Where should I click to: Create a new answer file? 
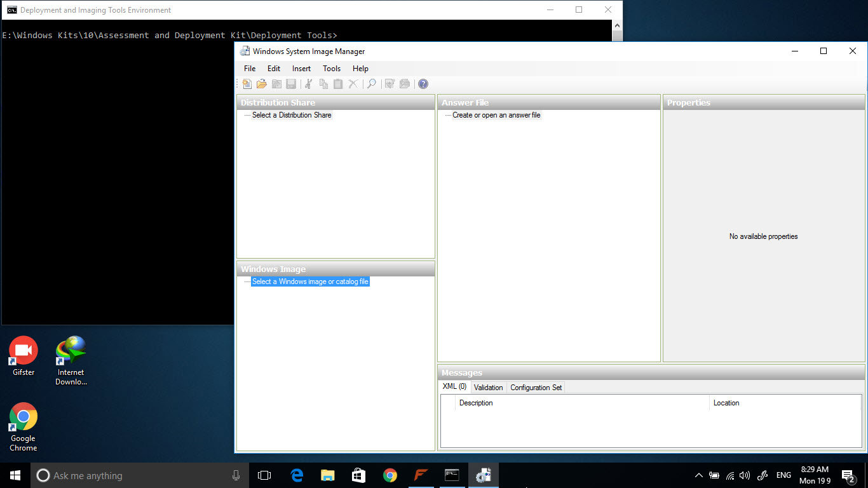point(247,83)
